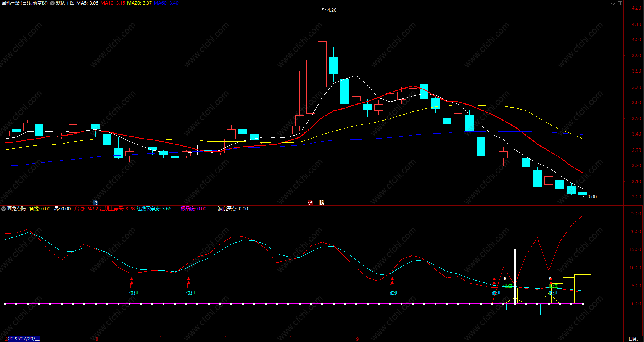Click the 2022/07/20/三 date label
Image resolution: width=644 pixels, height=342 pixels.
pyautogui.click(x=24, y=339)
